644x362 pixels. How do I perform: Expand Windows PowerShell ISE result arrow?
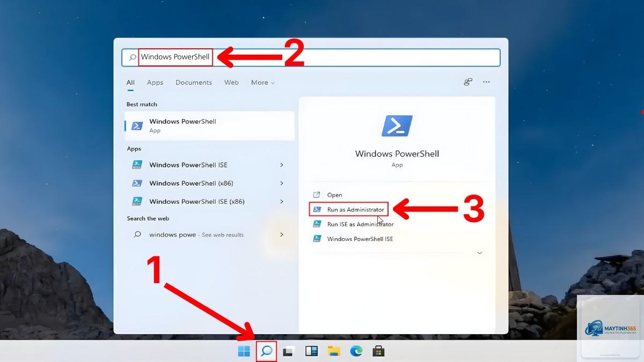click(x=282, y=165)
